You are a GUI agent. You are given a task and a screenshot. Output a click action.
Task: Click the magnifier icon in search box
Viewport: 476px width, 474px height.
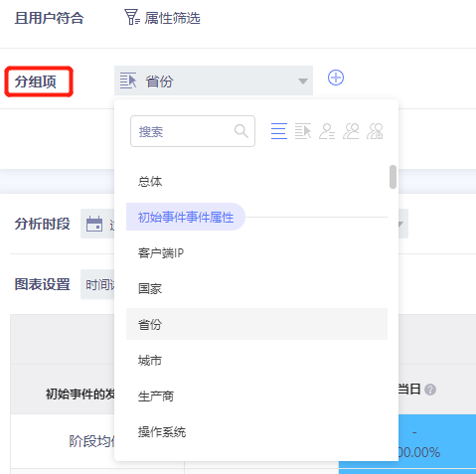[x=241, y=131]
